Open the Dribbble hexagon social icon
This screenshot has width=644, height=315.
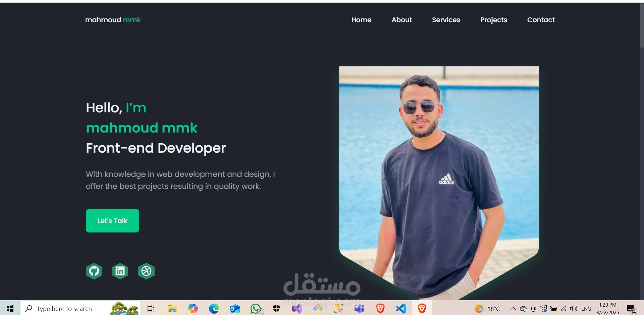(146, 271)
